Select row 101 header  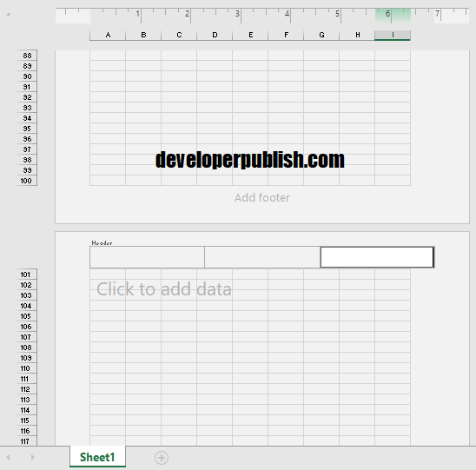click(x=27, y=275)
